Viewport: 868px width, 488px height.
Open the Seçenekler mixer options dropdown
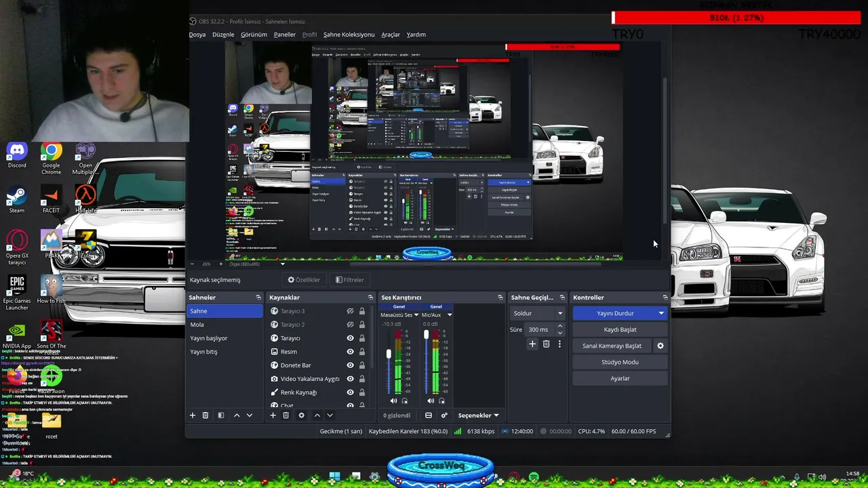(x=478, y=415)
